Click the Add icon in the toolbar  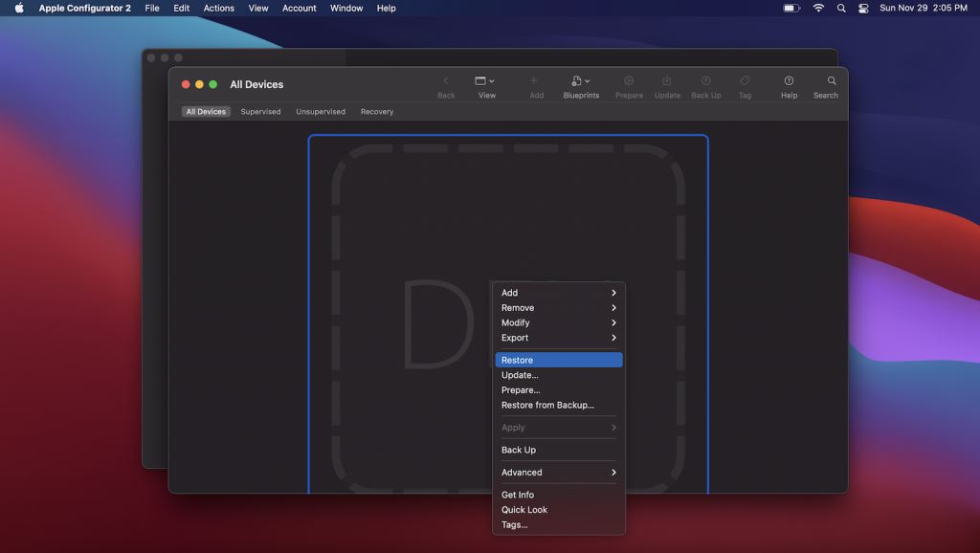coord(536,86)
